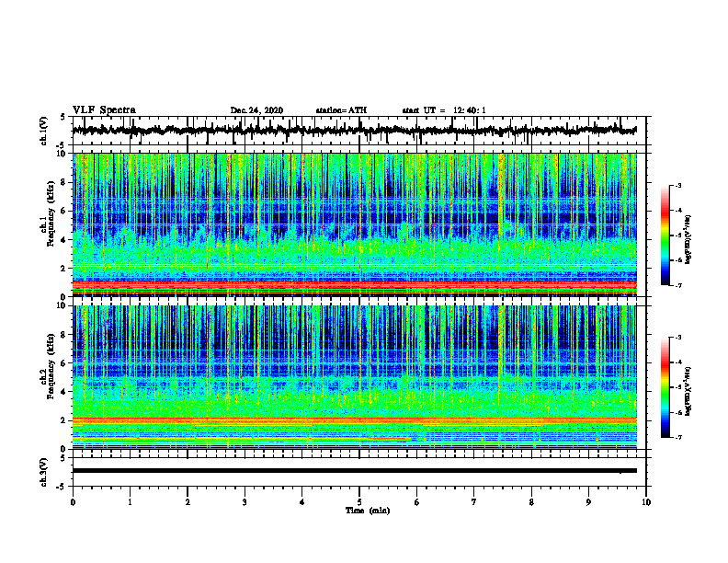Click the ch.3 flat black waveform trace
The width and height of the screenshot is (728, 563).
354,471
